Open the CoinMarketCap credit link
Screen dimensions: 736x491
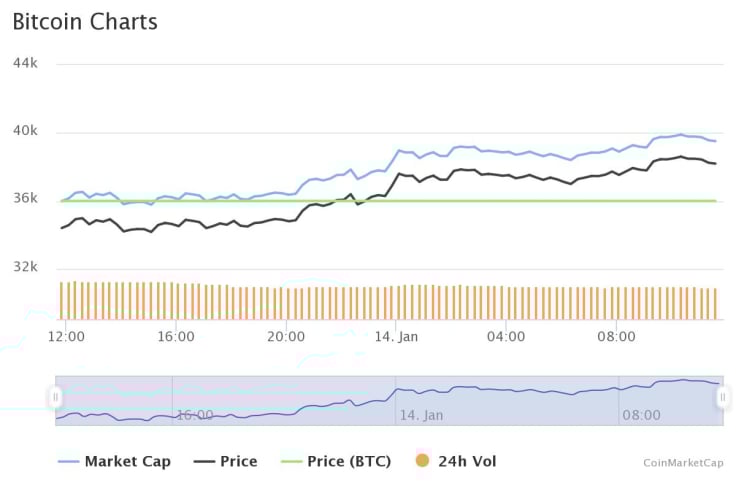[x=683, y=463]
